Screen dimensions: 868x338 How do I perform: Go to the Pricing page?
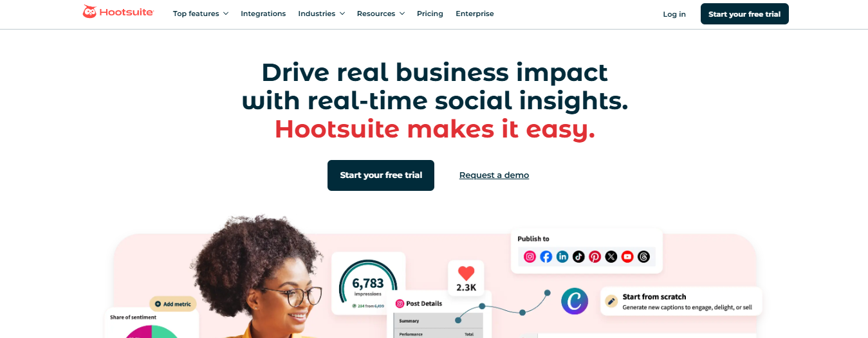[x=430, y=13]
